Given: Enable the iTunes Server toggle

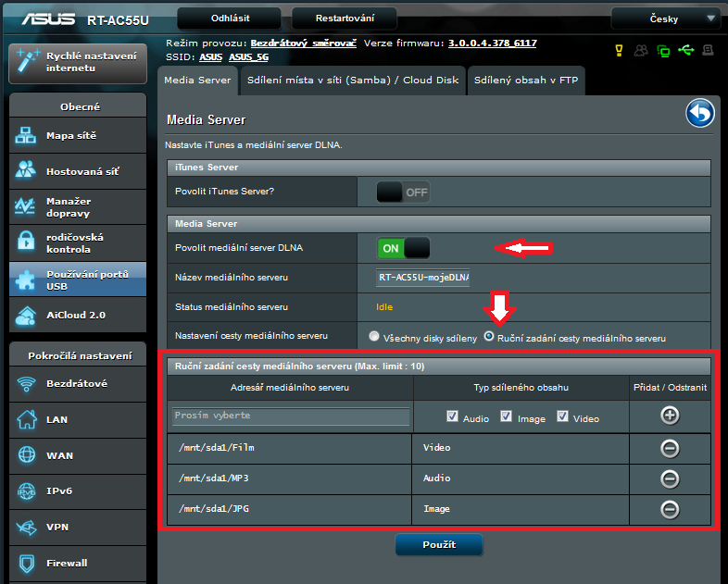Looking at the screenshot, I should pos(403,192).
